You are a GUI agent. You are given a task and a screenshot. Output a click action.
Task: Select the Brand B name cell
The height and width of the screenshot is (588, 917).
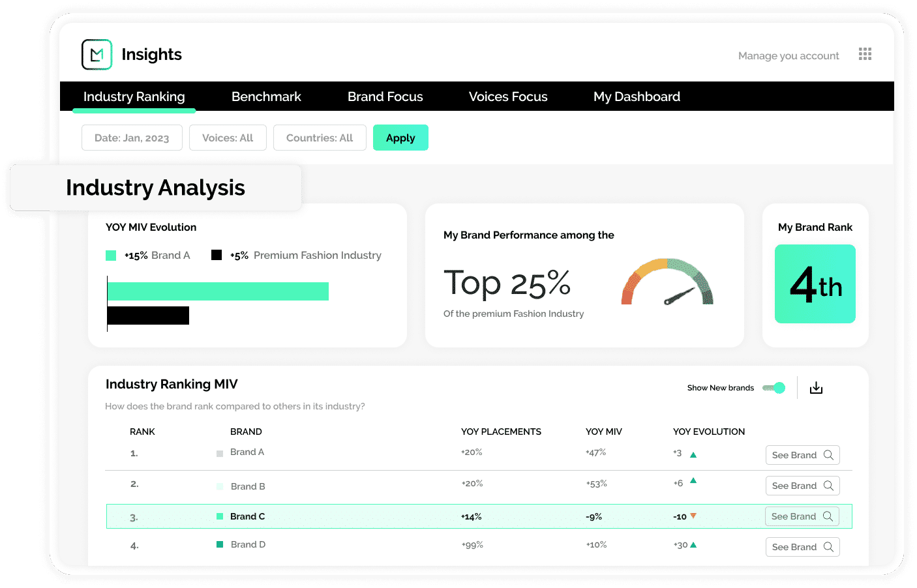[248, 486]
